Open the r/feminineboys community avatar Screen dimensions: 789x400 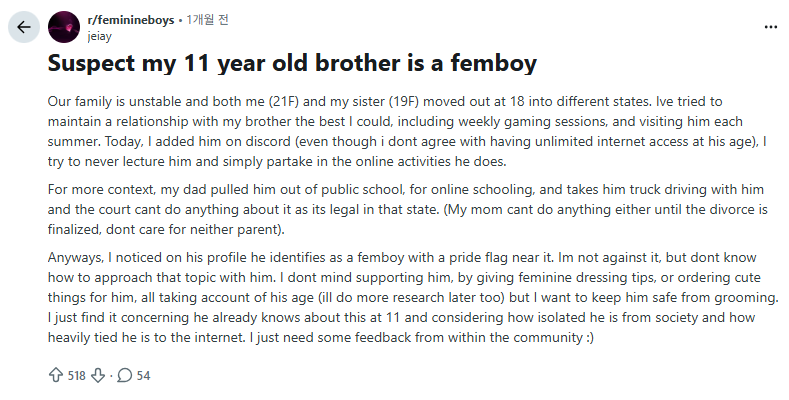click(x=65, y=27)
